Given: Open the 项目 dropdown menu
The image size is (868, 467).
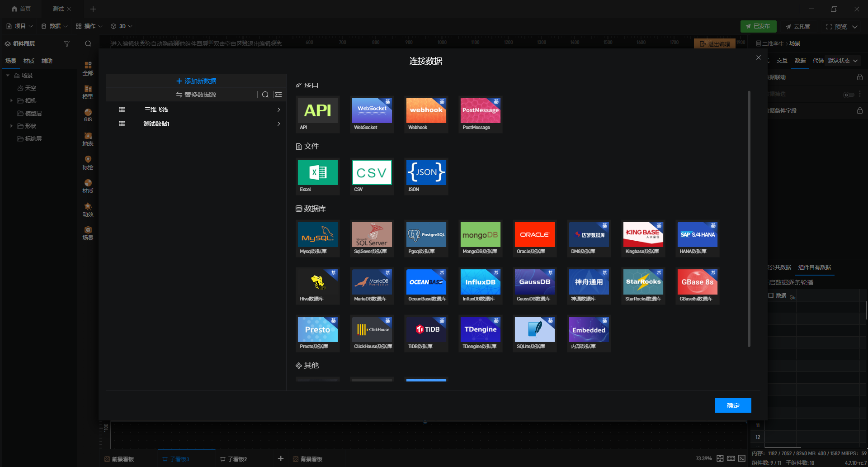Looking at the screenshot, I should pos(19,26).
